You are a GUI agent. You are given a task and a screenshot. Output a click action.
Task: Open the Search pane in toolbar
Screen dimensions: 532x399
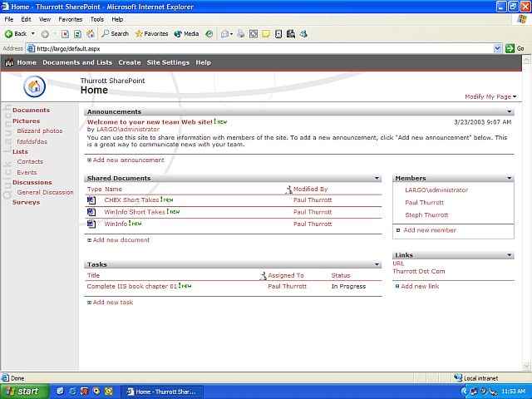click(x=115, y=34)
